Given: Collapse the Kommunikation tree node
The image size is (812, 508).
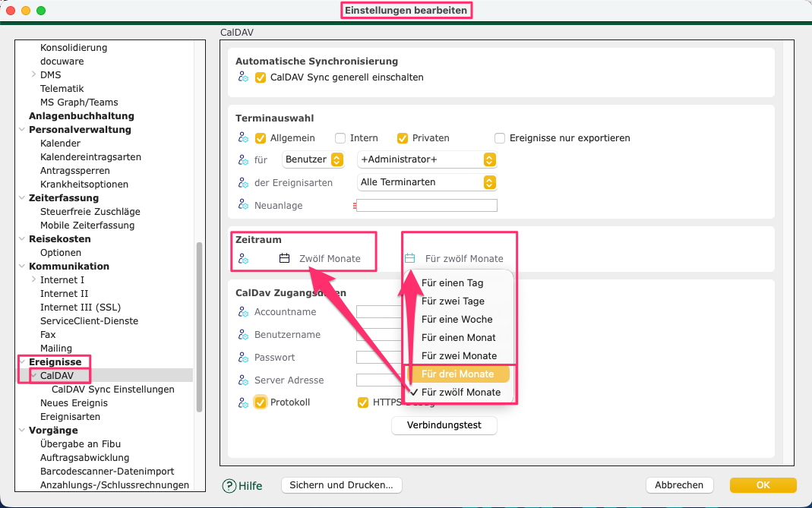Looking at the screenshot, I should (x=22, y=267).
